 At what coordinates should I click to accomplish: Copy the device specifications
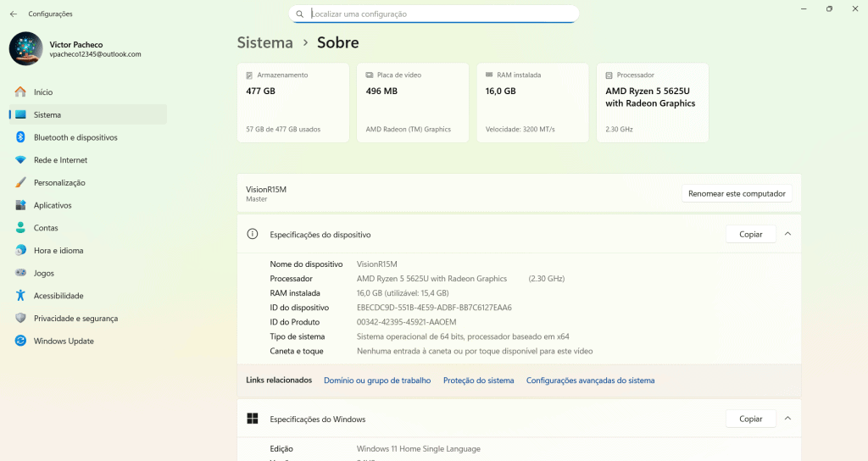750,234
